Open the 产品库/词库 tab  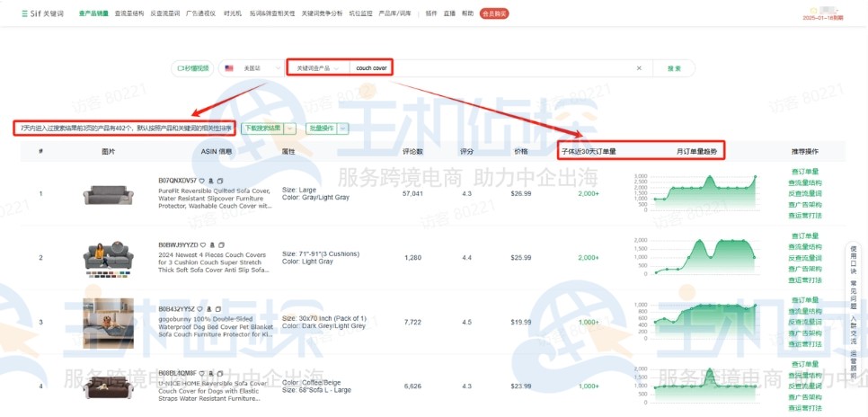coord(394,13)
